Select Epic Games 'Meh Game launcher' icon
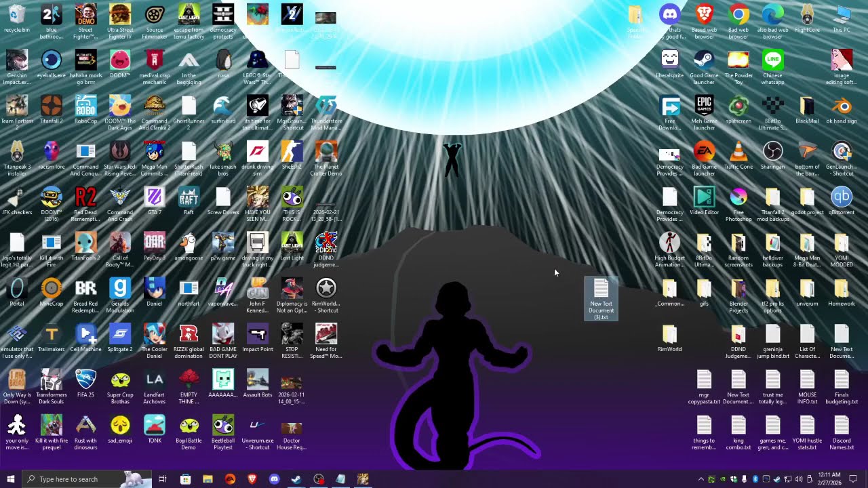 pyautogui.click(x=704, y=113)
